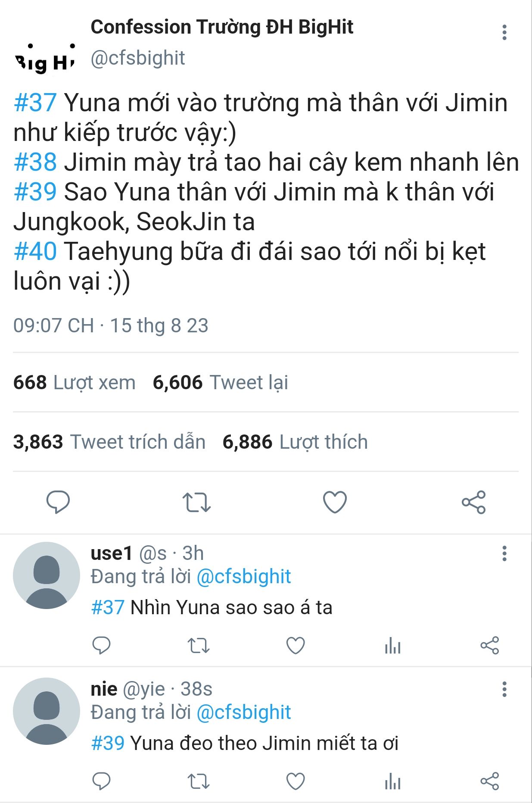Screen dimensions: 532x803
Task: Like the main confession tweet
Action: point(335,502)
